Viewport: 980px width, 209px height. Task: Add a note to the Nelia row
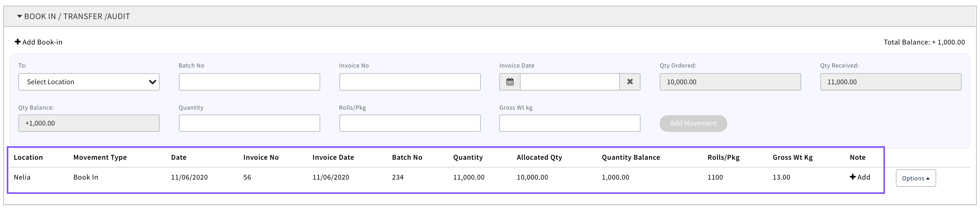click(x=860, y=177)
